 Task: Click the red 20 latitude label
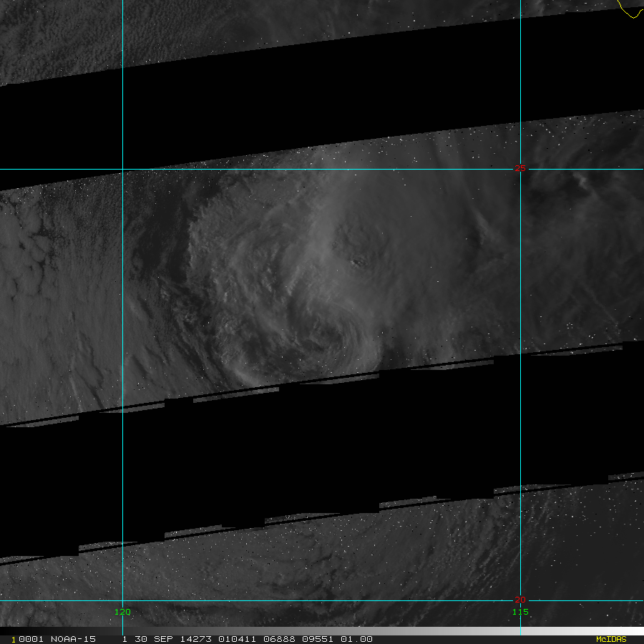click(519, 600)
